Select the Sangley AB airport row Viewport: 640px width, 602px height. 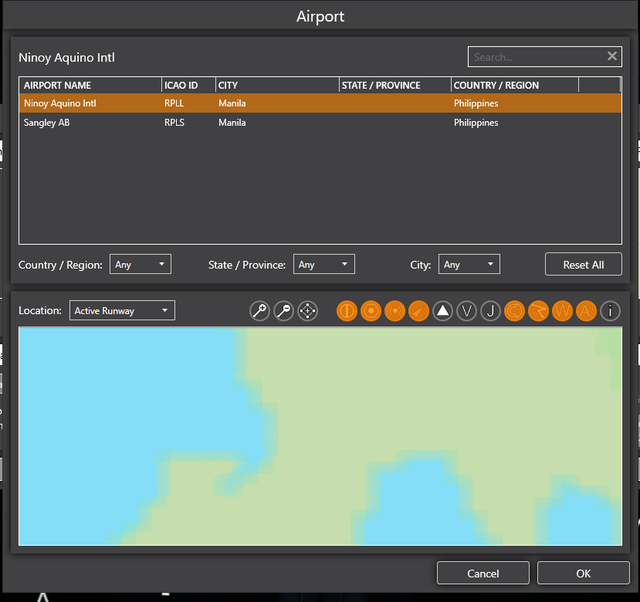pos(320,122)
